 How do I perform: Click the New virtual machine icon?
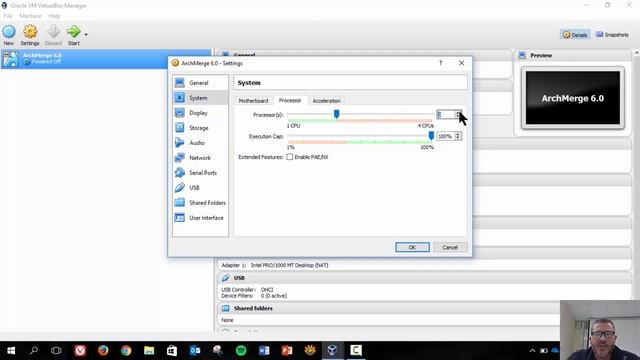[x=9, y=32]
